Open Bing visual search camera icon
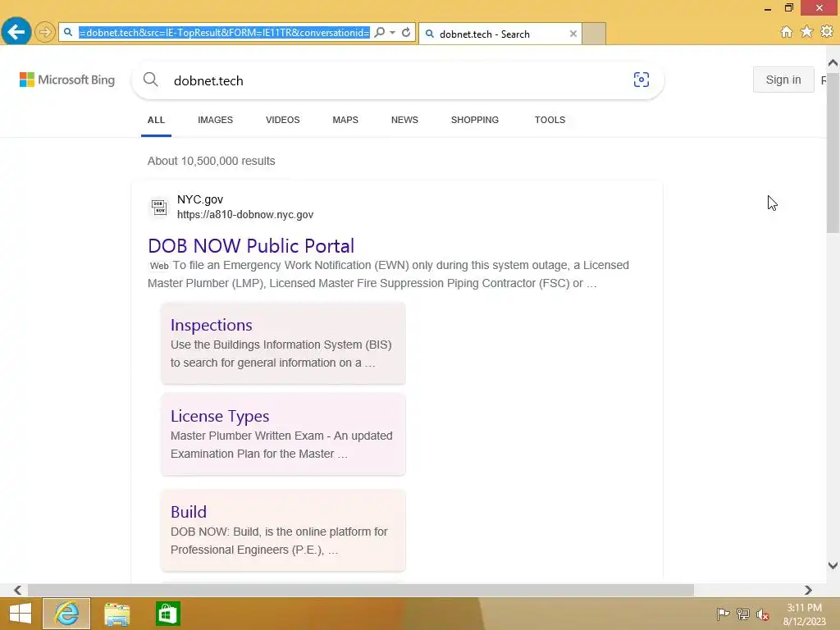Image resolution: width=840 pixels, height=630 pixels. pyautogui.click(x=641, y=80)
